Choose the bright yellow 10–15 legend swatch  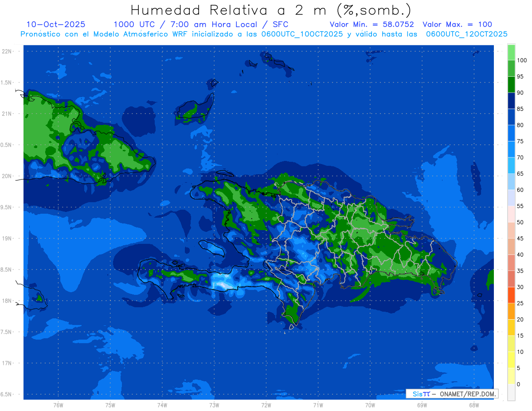511,344
